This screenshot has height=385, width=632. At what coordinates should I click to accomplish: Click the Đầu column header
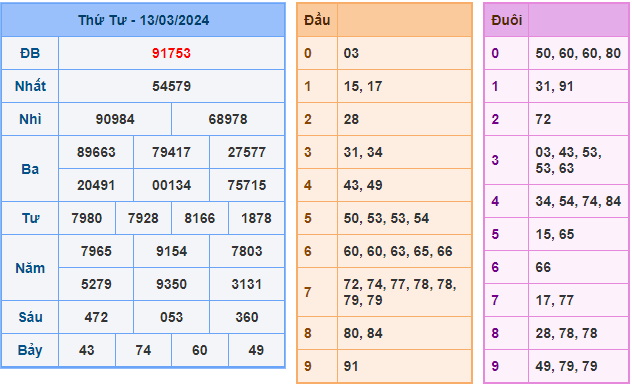317,20
